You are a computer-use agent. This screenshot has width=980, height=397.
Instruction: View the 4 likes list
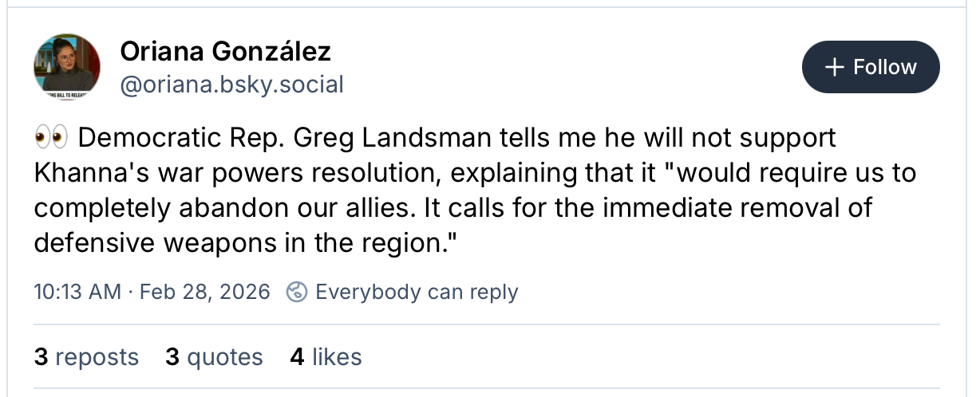[x=326, y=356]
